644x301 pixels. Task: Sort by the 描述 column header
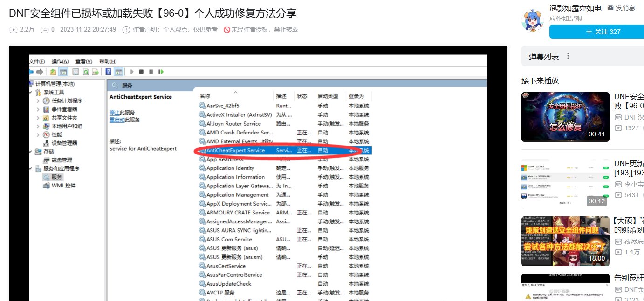tap(281, 96)
